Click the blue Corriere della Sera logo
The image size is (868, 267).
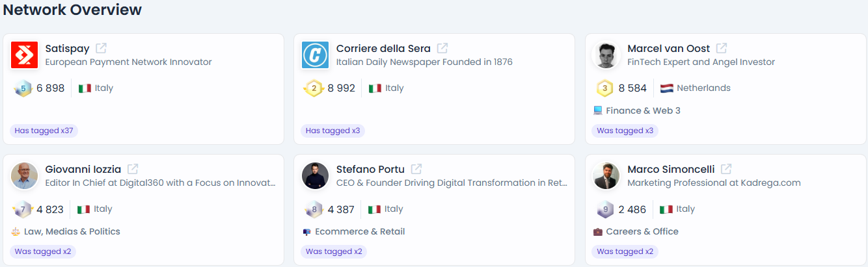click(316, 55)
